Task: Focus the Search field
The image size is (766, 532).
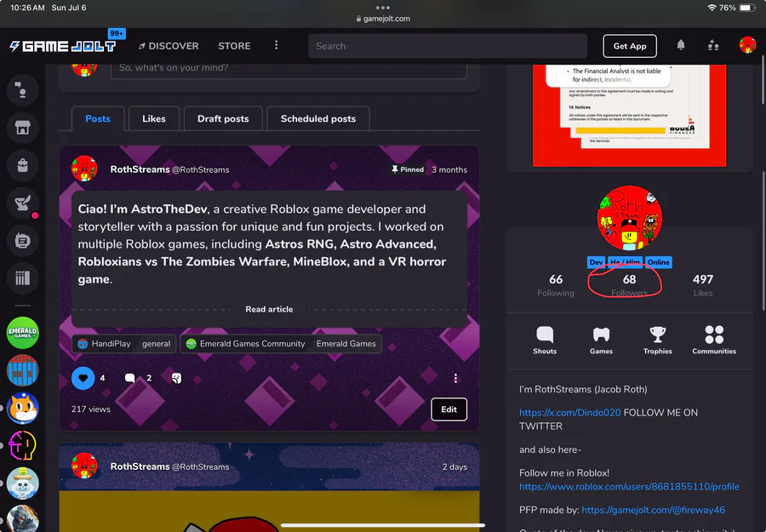Action: [x=448, y=46]
